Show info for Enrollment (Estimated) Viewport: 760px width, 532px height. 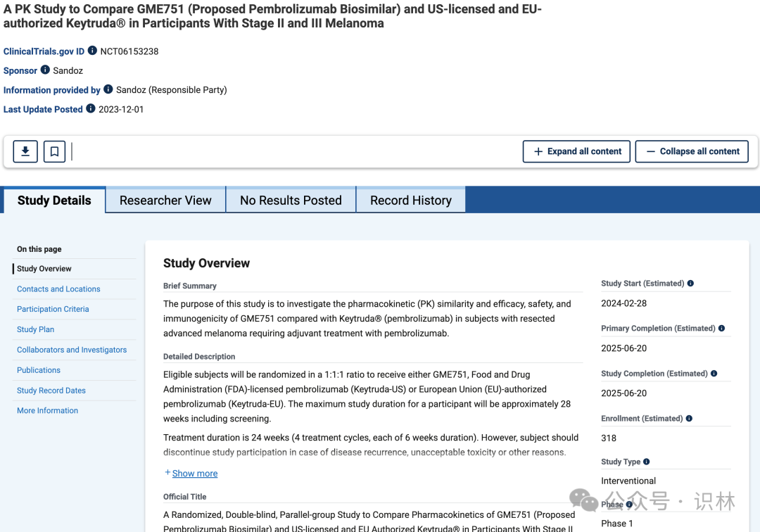[x=689, y=419]
